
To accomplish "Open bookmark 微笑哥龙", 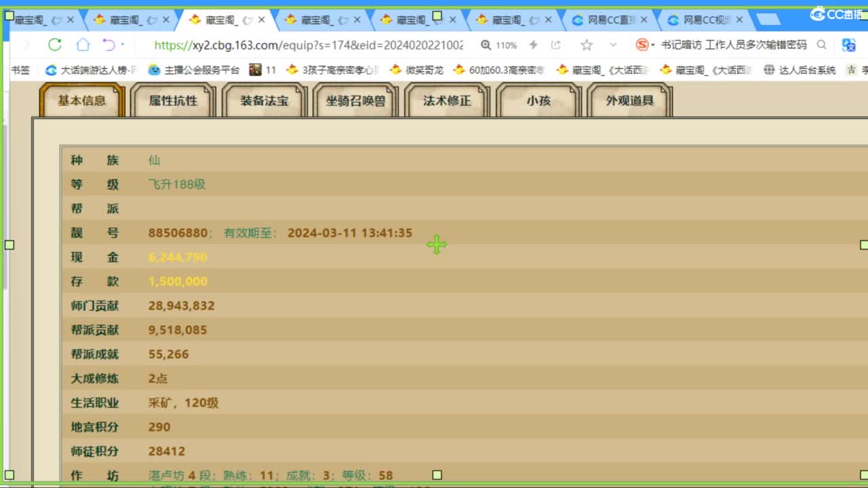I will click(416, 69).
